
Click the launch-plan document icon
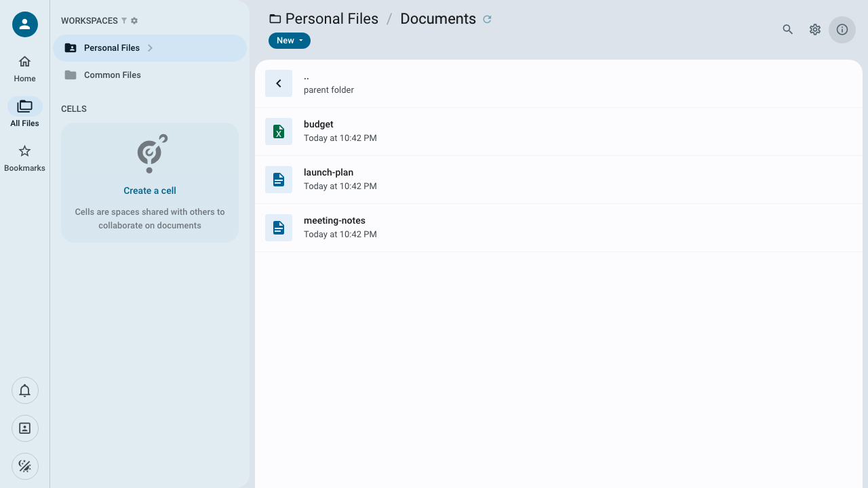(x=279, y=180)
